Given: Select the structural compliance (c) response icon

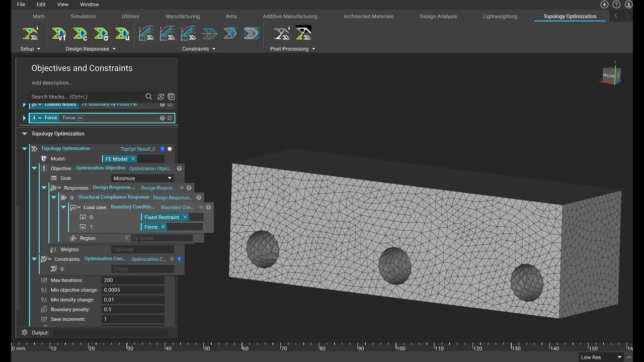Looking at the screenshot, I should point(80,34).
